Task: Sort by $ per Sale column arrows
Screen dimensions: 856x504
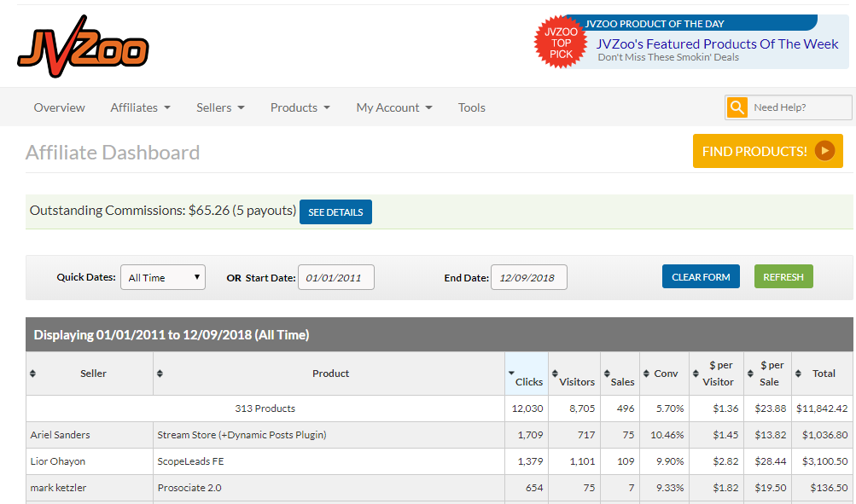Action: 750,374
